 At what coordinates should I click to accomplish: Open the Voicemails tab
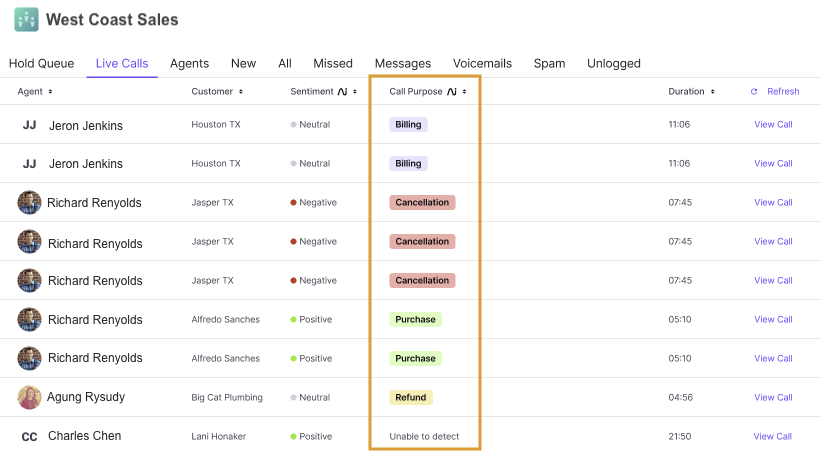(482, 63)
